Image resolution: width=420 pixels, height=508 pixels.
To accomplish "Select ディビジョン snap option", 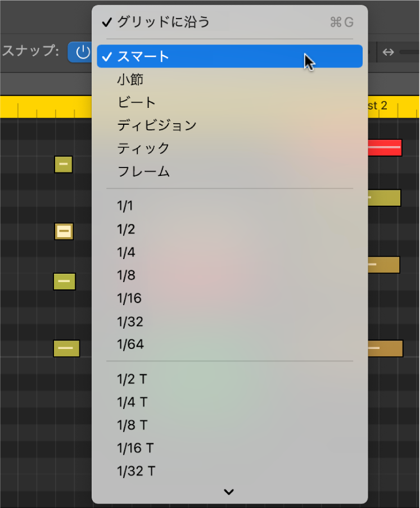I will [229, 125].
